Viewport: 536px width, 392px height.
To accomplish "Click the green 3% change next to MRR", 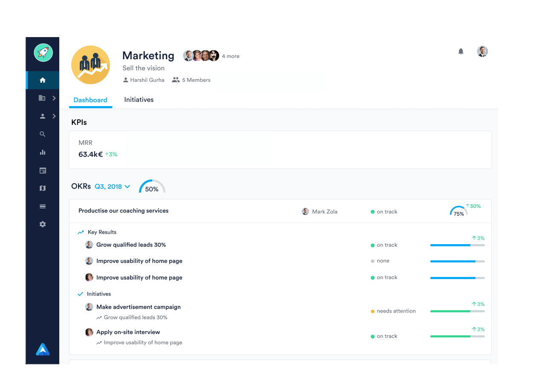I will point(111,154).
